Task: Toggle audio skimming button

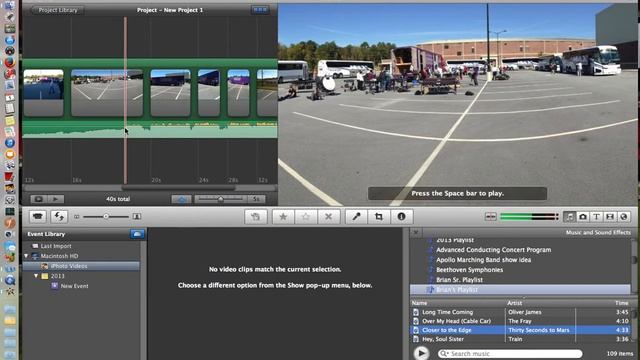Action: click(491, 217)
